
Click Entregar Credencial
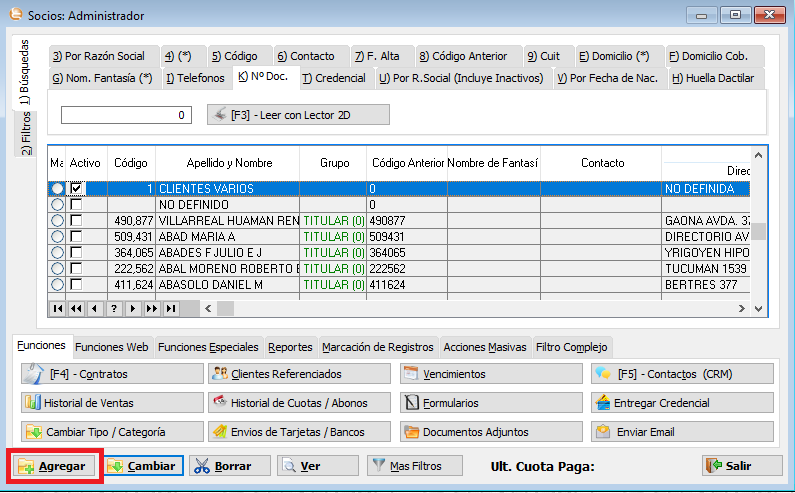pos(681,403)
